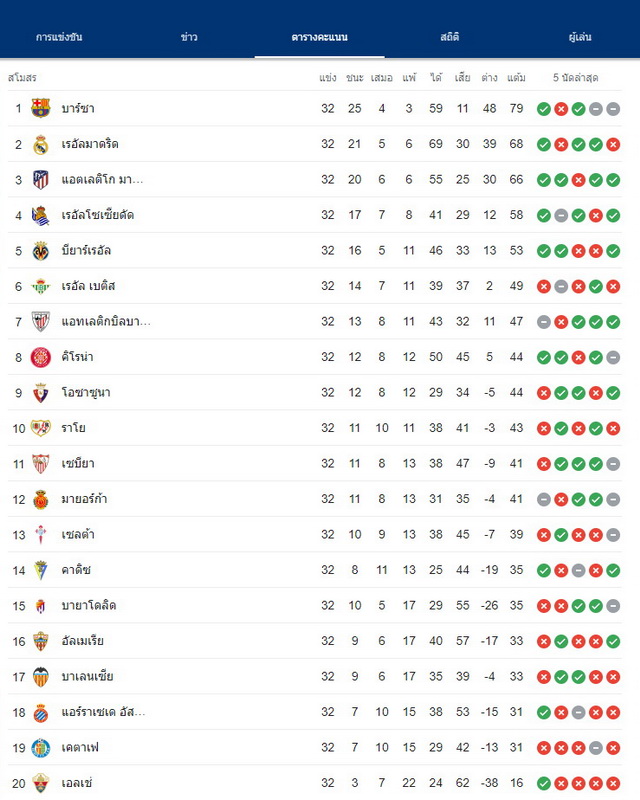640x800 pixels.
Task: Open the สถิติ statistics tab
Action: tap(450, 37)
